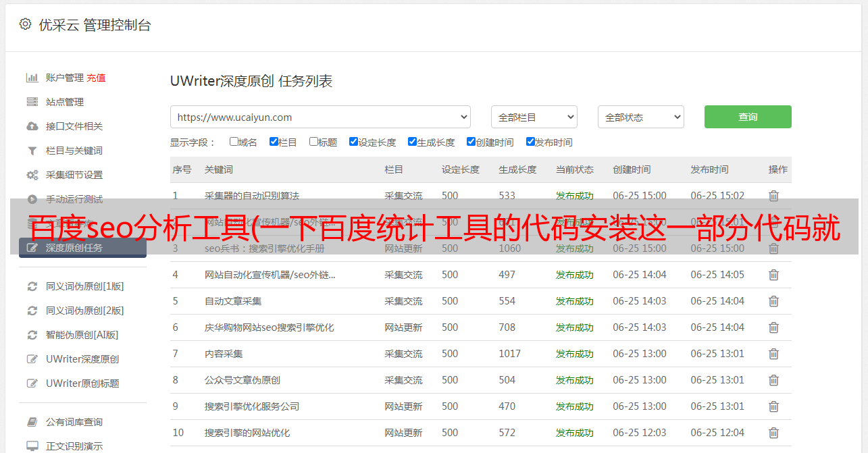Viewport: 868px width, 453px height.
Task: Open the 全部状态 filter dropdown
Action: tap(640, 117)
